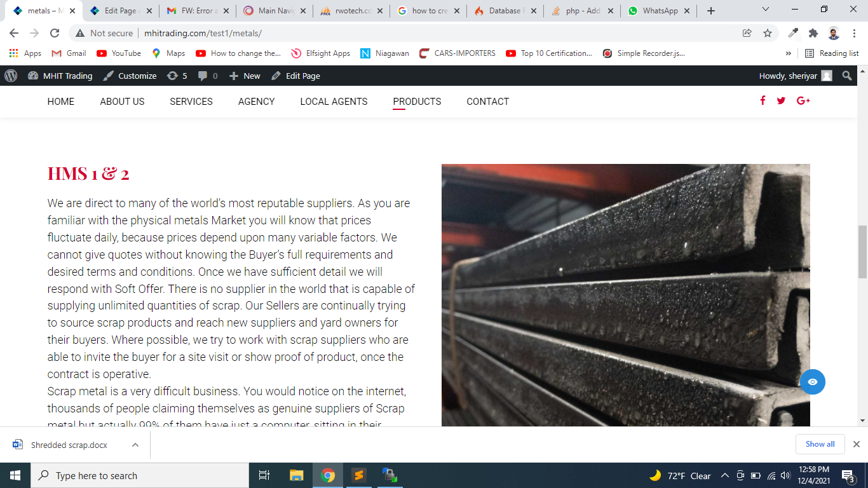Click the page vertical scrollbar thumb
Viewport: 868px width, 488px height.
pyautogui.click(x=862, y=252)
